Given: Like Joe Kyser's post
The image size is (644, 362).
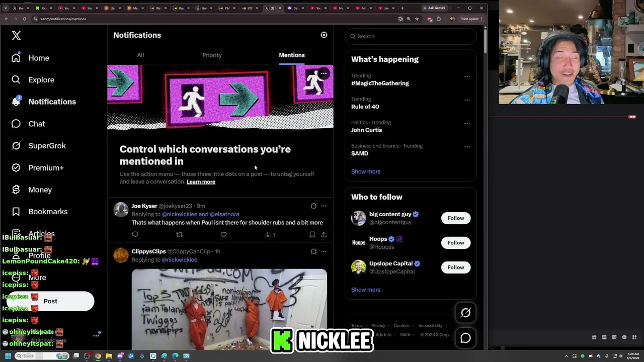Looking at the screenshot, I should point(223,235).
